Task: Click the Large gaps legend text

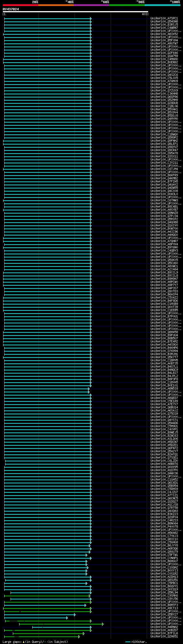Action: tap(35, 642)
